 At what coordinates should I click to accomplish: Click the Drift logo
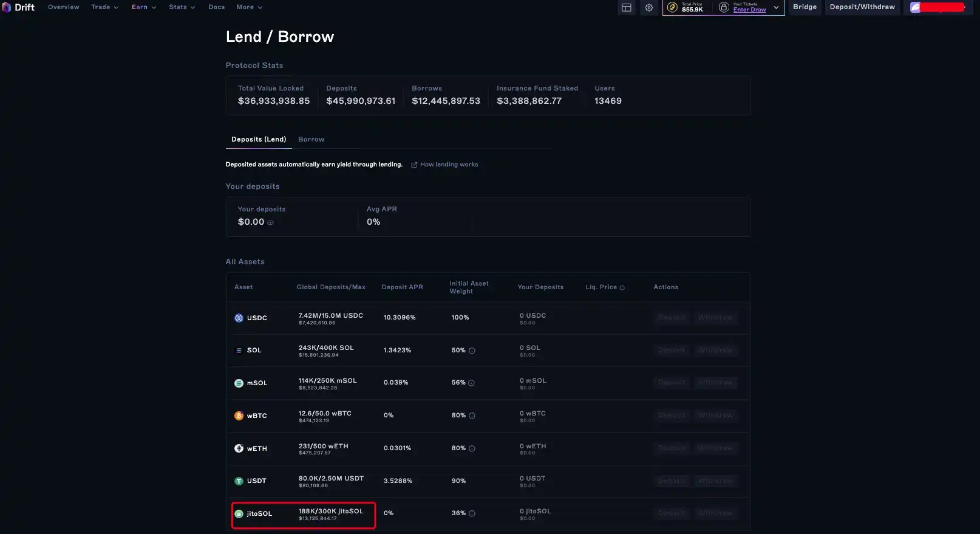click(x=18, y=7)
